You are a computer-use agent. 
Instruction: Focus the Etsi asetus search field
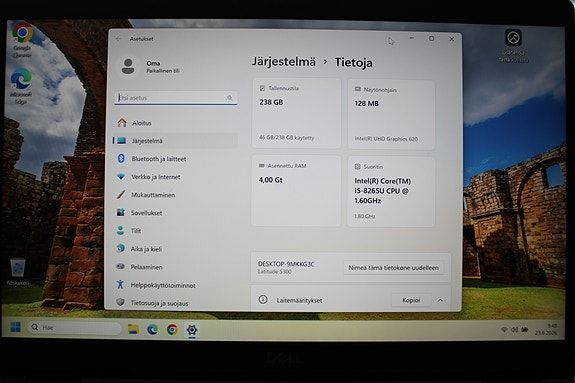point(176,98)
